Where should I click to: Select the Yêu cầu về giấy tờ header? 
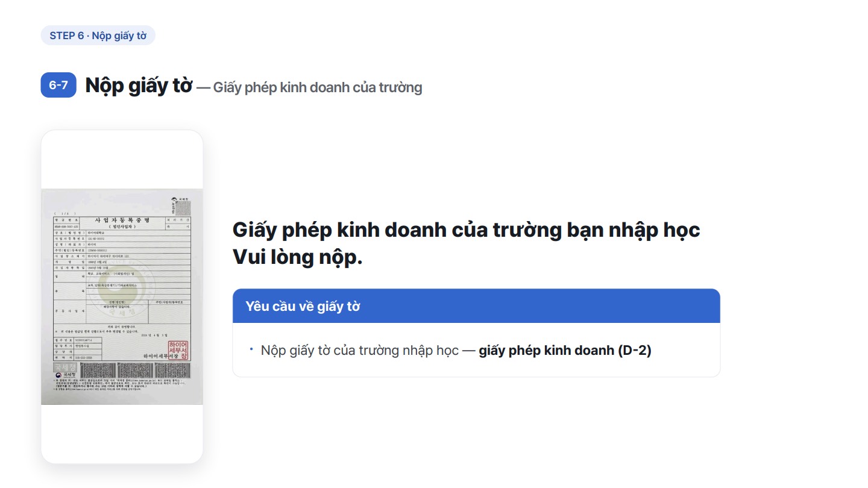[x=476, y=306]
